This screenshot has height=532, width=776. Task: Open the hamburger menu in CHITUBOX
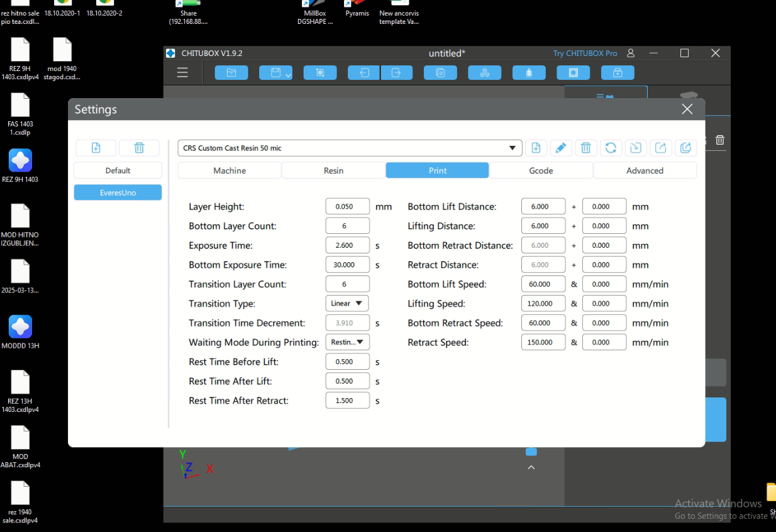(182, 73)
